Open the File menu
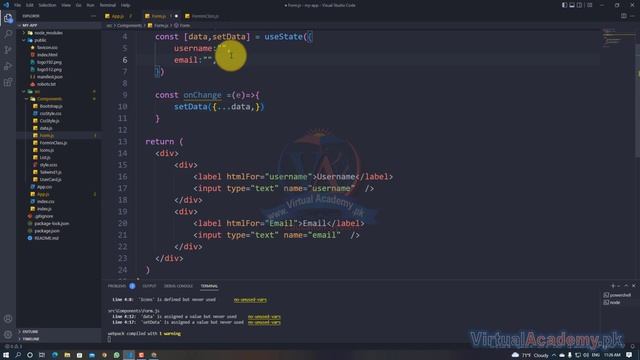The width and height of the screenshot is (640, 360). pyautogui.click(x=18, y=5)
